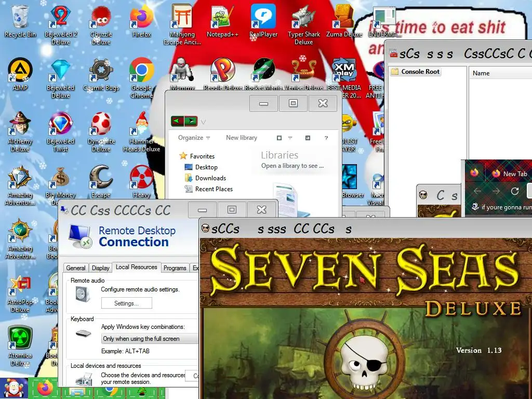
Task: Click the Christmas tree taskbar icon
Action: pos(141,393)
